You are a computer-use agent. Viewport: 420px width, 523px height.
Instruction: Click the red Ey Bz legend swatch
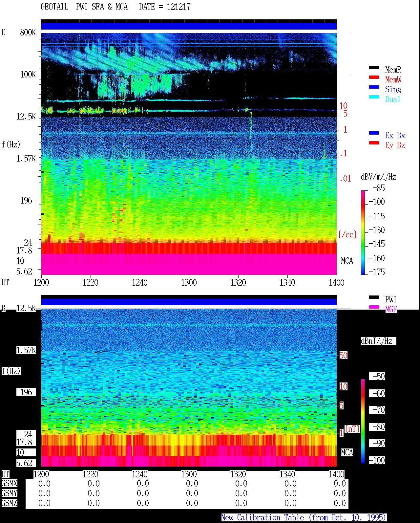374,143
